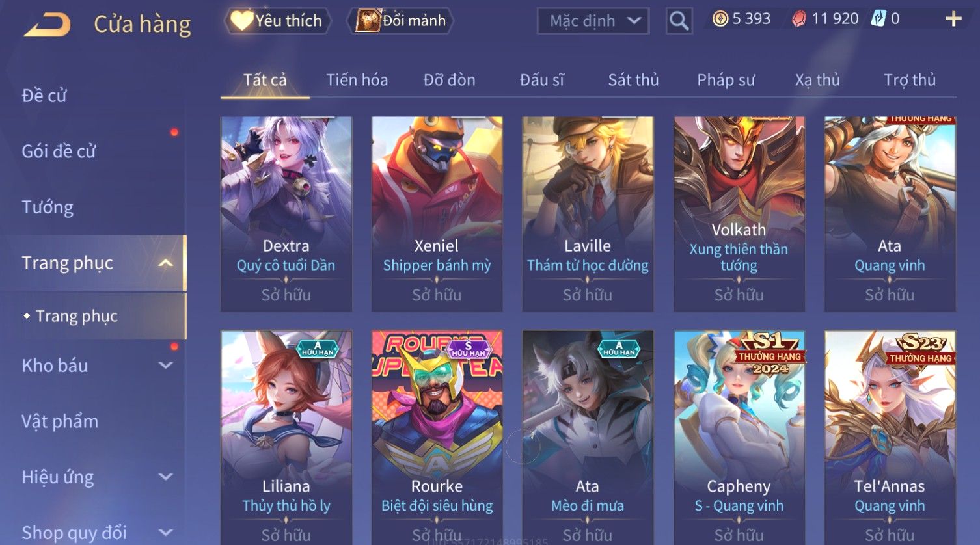Click the gold coin balance icon

pos(720,19)
